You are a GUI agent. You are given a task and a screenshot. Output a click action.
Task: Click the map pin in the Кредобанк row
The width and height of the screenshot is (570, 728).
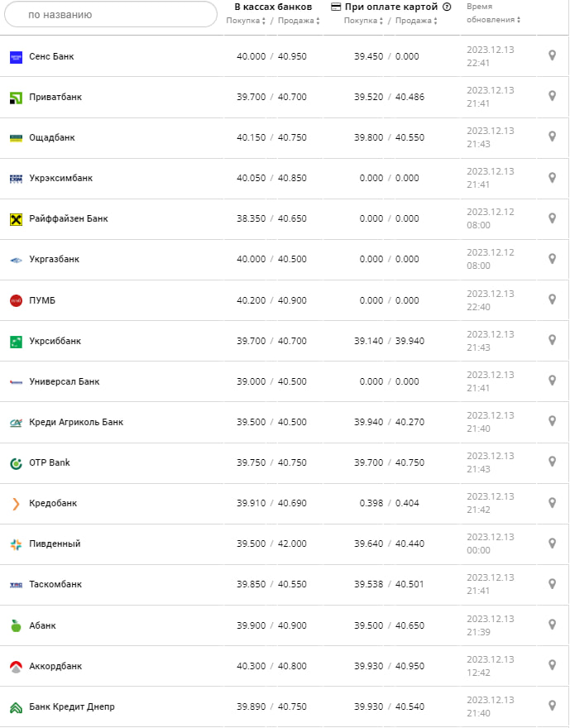pyautogui.click(x=552, y=502)
